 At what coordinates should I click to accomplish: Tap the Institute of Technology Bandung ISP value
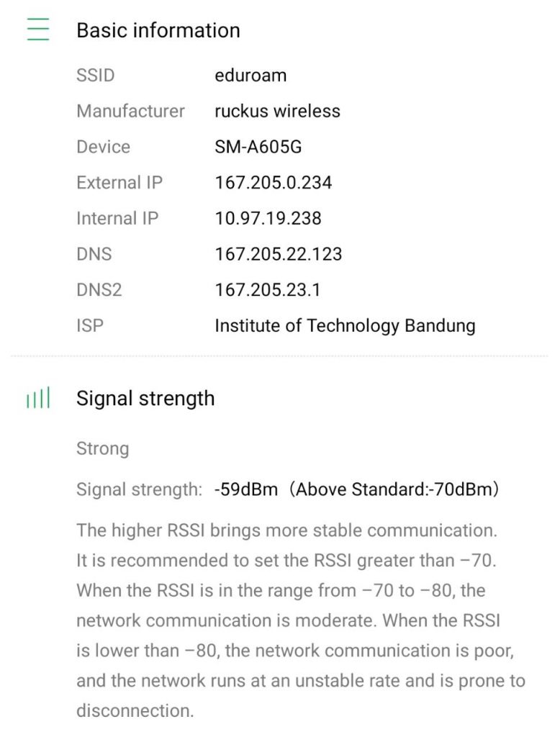(x=345, y=326)
